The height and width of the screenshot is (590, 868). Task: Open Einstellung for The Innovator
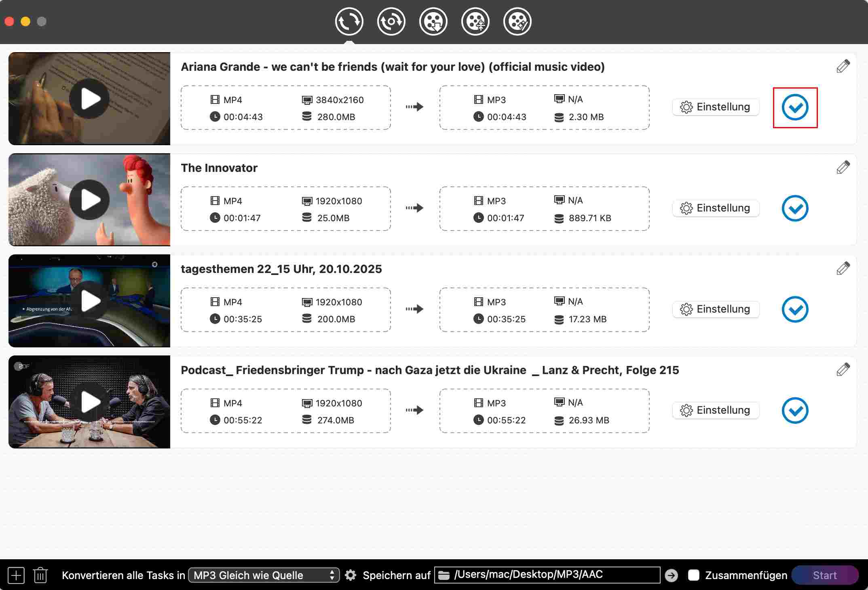tap(716, 208)
